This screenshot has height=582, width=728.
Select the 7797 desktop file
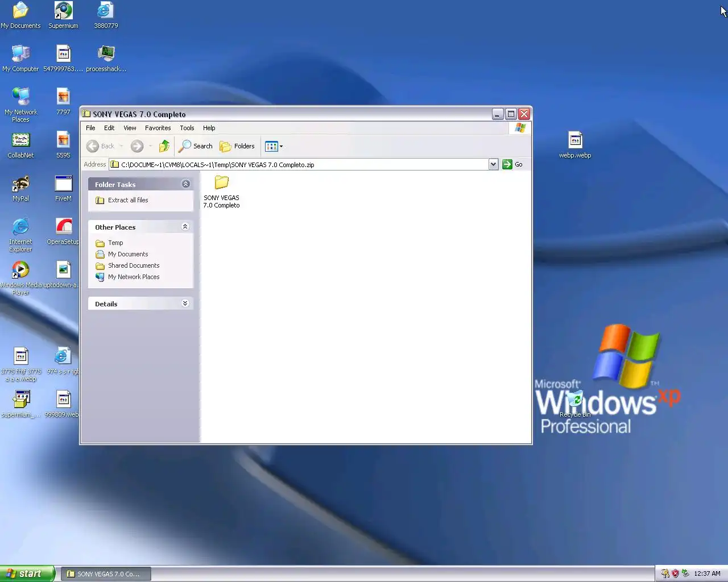63,102
